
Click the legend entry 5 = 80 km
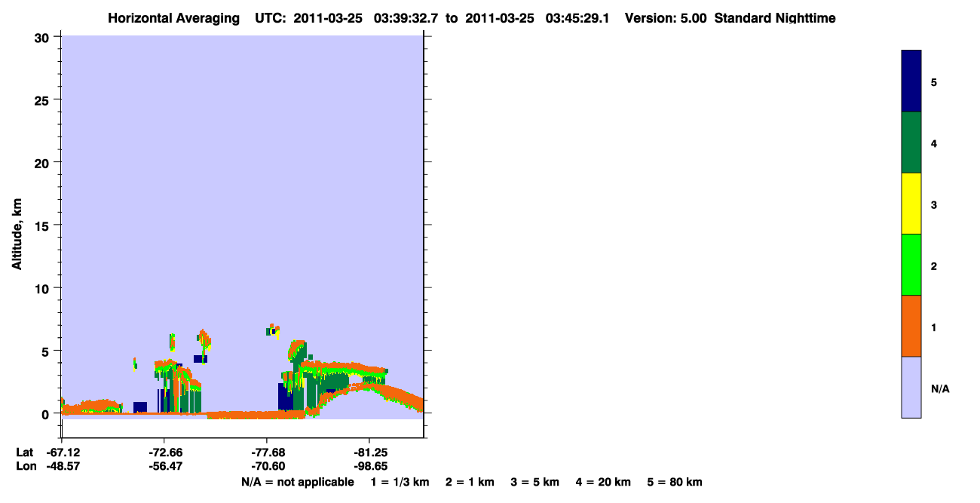point(675,482)
